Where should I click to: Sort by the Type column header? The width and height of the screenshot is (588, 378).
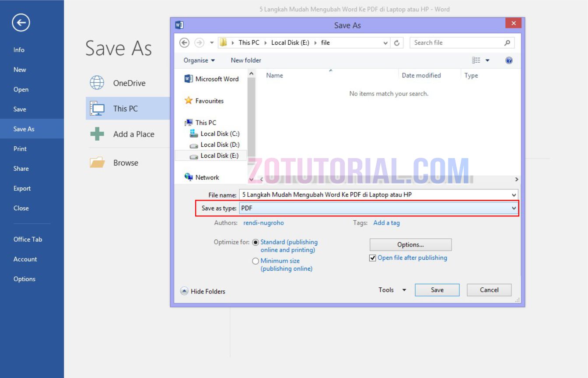point(471,75)
